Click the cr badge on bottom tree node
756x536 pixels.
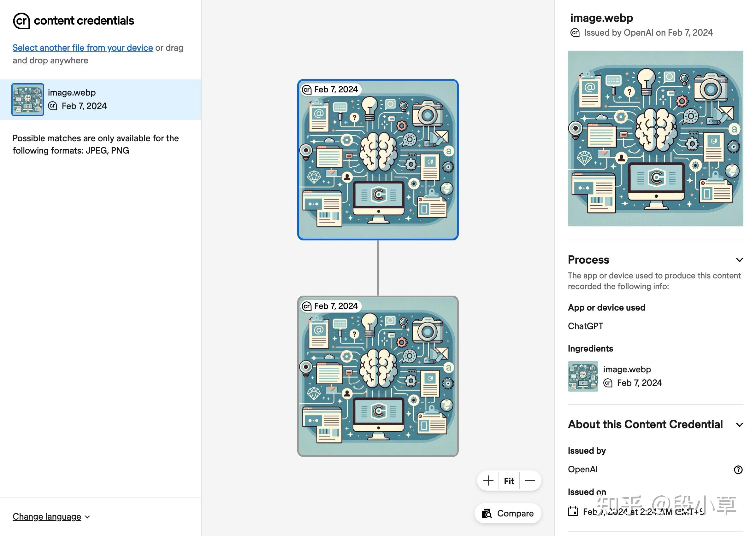(307, 306)
